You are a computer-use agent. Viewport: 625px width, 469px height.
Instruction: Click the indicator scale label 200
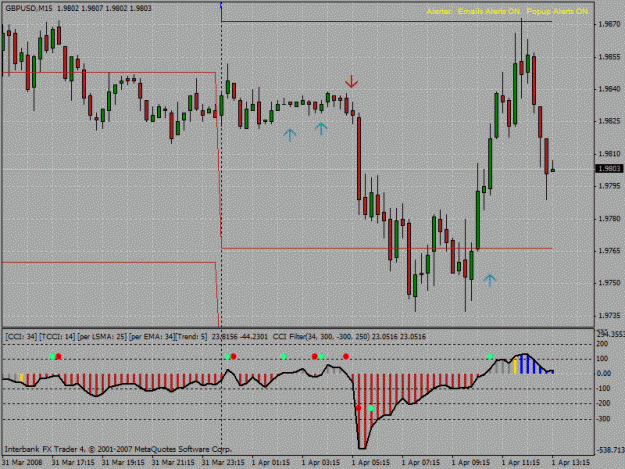(x=603, y=344)
